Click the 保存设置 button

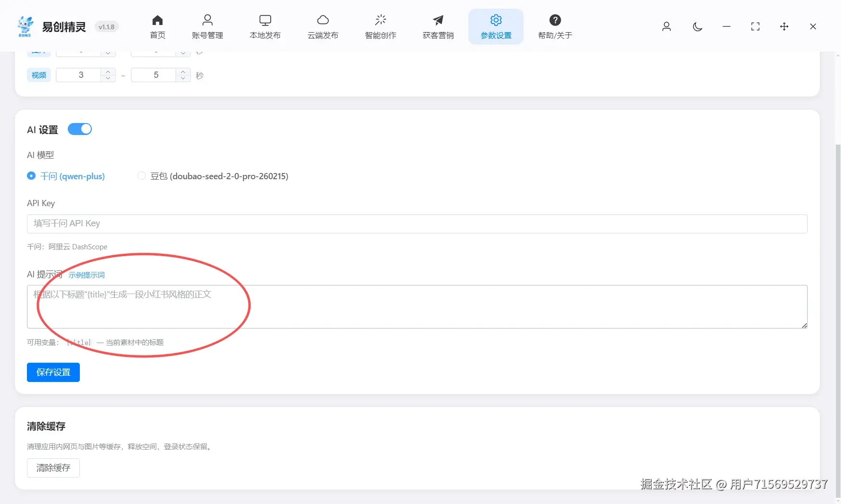pos(53,372)
